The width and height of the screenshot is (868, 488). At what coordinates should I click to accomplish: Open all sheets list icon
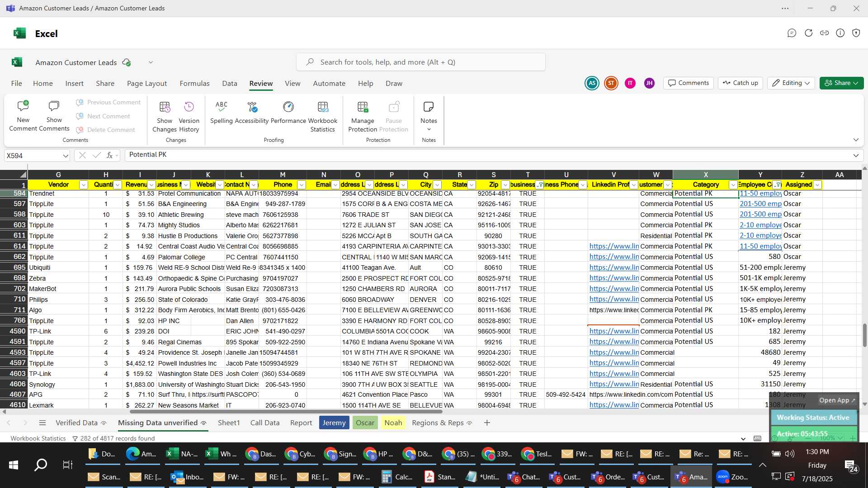42,423
